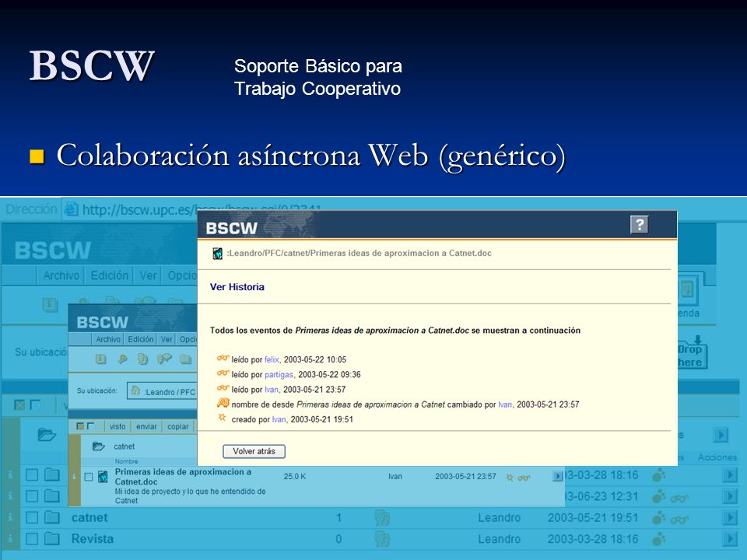Viewport: 747px width, 560px height.
Task: Open felix user link
Action: pyautogui.click(x=272, y=359)
